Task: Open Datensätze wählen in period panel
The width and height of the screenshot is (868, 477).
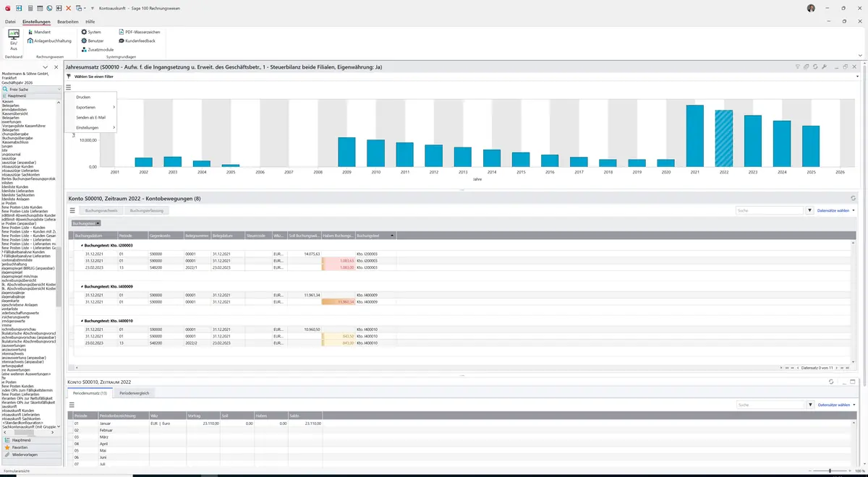Action: point(835,405)
